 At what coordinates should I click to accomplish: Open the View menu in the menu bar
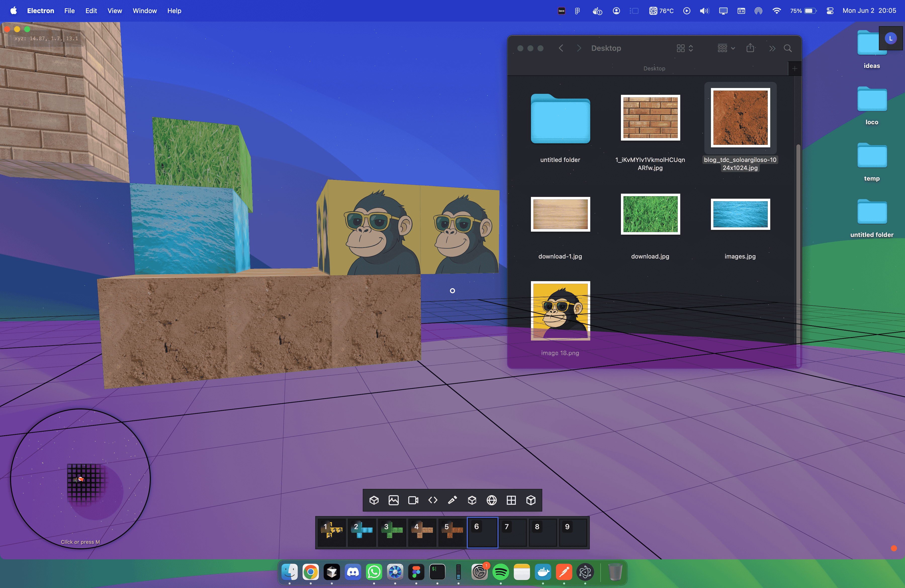[114, 11]
